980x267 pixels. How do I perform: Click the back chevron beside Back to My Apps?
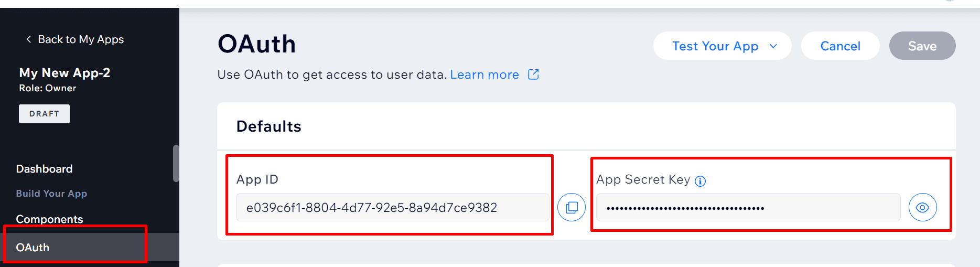[x=29, y=39]
